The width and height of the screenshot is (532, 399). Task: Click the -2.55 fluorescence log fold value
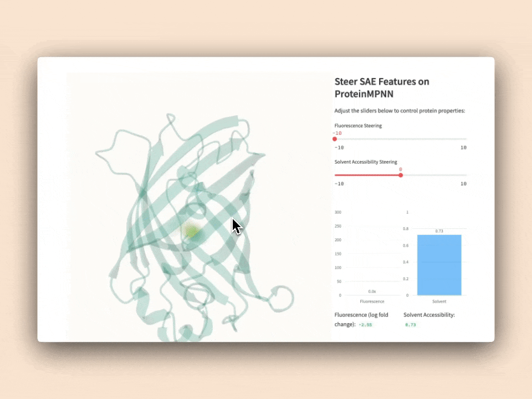(x=365, y=324)
